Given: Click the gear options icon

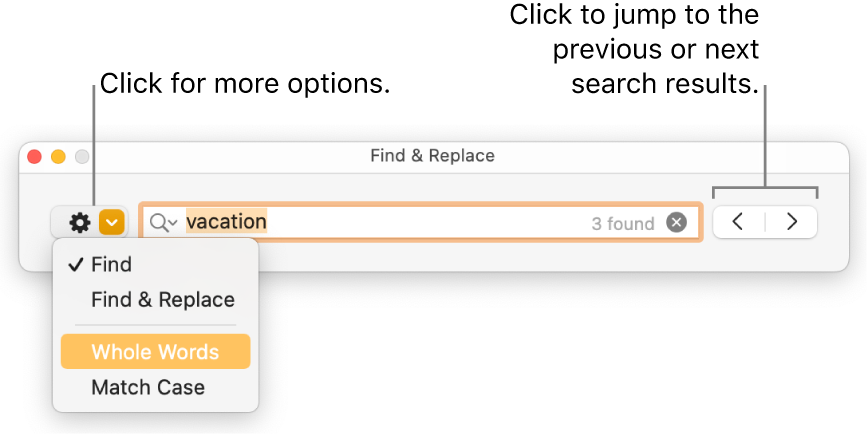Looking at the screenshot, I should 79,222.
